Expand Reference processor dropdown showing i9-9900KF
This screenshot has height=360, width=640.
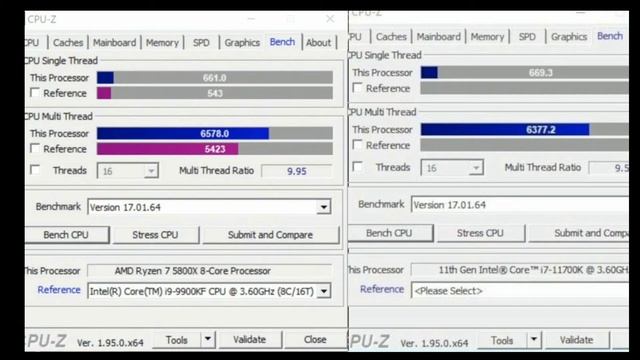tap(324, 291)
